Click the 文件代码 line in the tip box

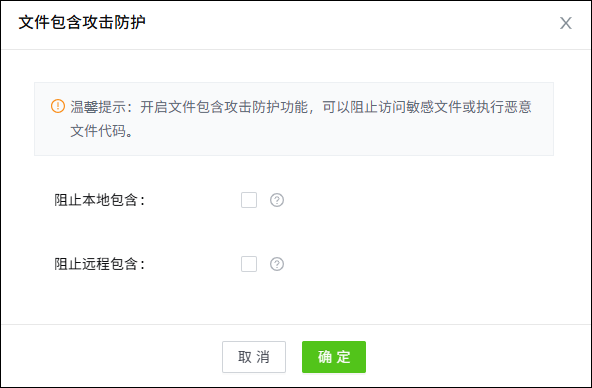[98, 131]
